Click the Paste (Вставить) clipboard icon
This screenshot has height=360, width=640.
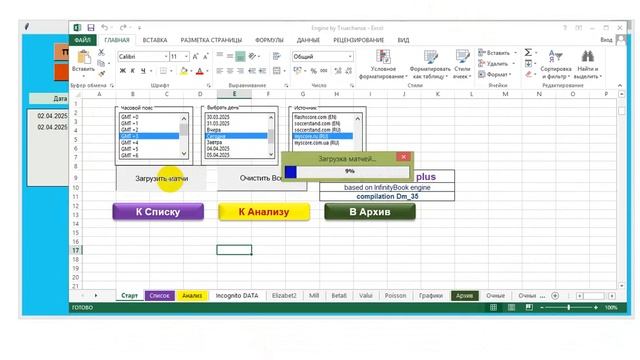click(x=84, y=58)
